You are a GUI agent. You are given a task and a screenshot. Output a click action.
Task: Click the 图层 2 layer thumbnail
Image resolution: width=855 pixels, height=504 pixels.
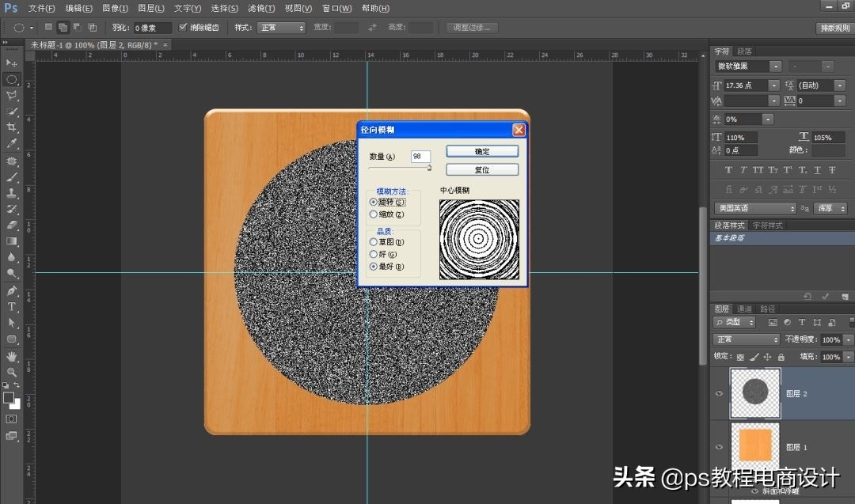(754, 393)
